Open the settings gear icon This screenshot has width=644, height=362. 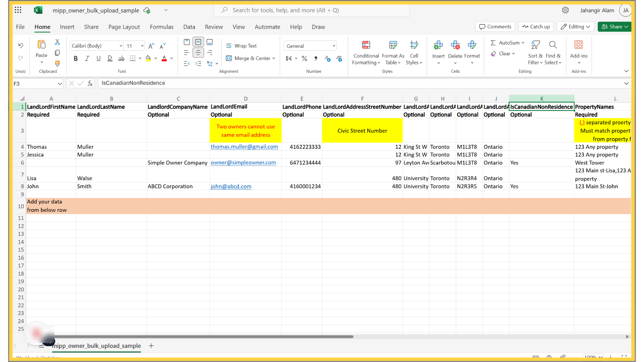pyautogui.click(x=566, y=10)
